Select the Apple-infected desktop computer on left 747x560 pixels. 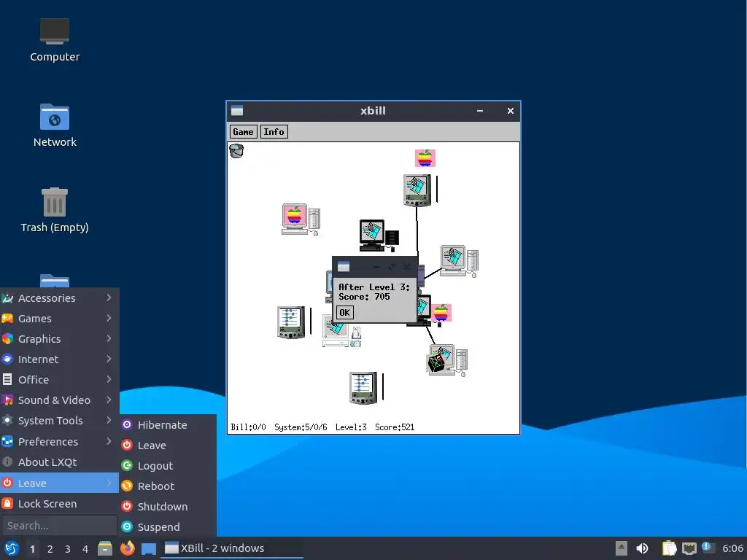click(x=301, y=219)
